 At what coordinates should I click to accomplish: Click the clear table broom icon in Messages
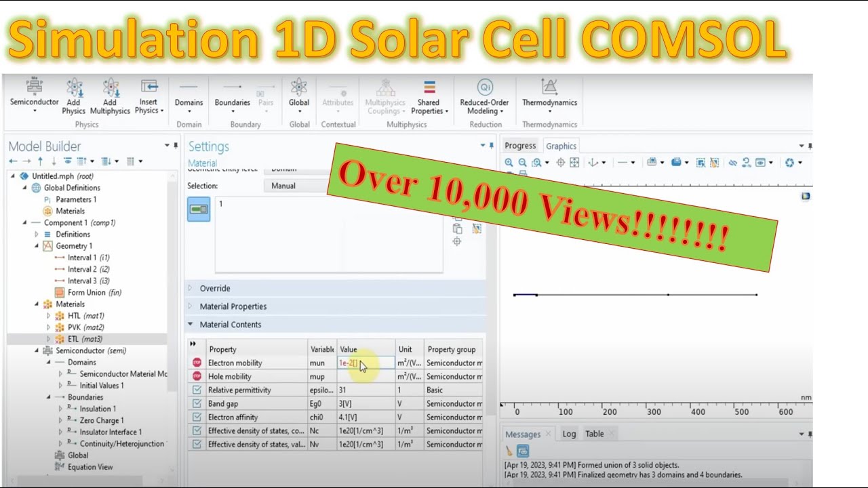(509, 451)
